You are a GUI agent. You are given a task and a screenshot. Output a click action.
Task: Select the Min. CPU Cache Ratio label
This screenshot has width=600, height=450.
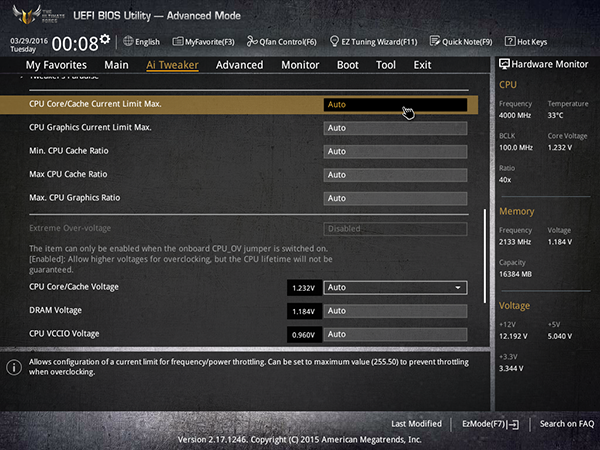(69, 151)
